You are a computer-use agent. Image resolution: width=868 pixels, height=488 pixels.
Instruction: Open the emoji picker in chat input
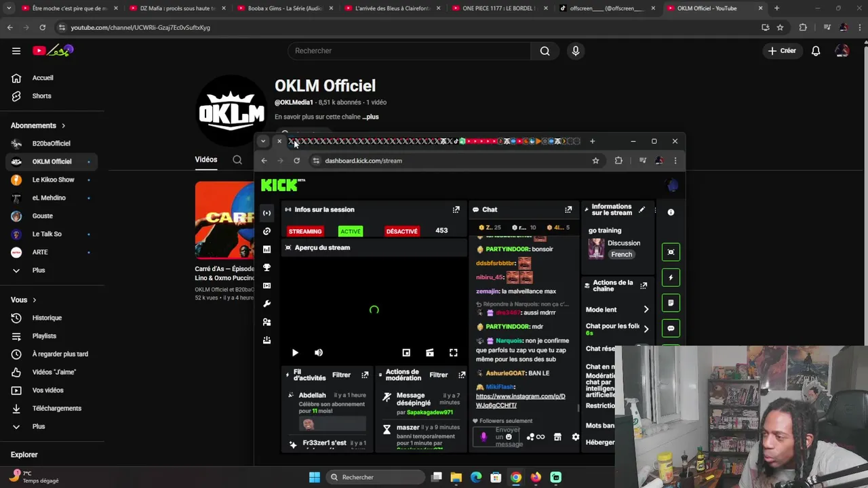509,437
